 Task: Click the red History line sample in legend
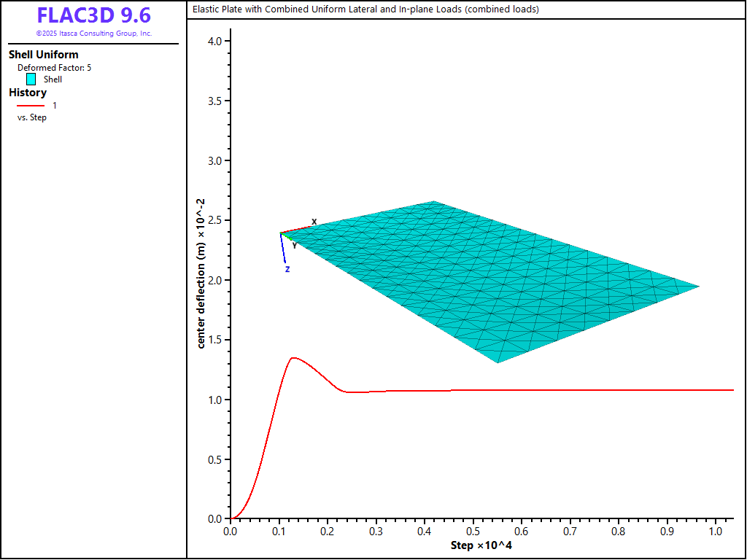31,106
